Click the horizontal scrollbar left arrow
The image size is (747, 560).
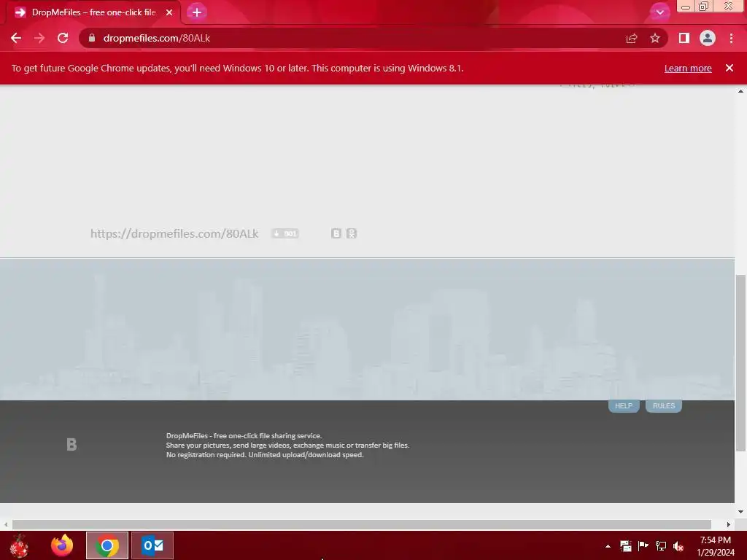(x=6, y=524)
